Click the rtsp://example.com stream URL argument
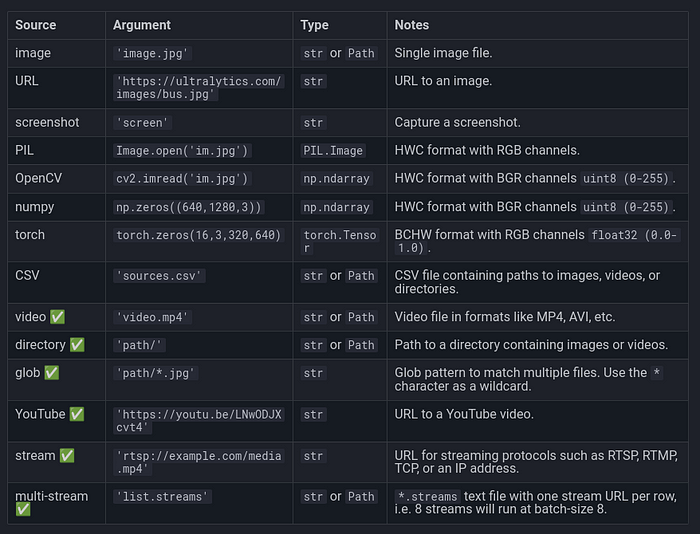This screenshot has width=700, height=534. pyautogui.click(x=199, y=463)
